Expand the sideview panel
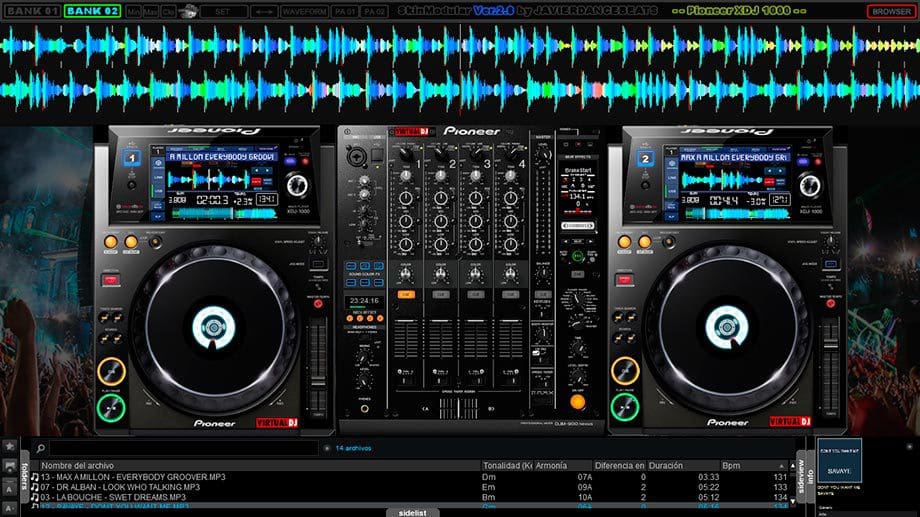 click(x=801, y=477)
